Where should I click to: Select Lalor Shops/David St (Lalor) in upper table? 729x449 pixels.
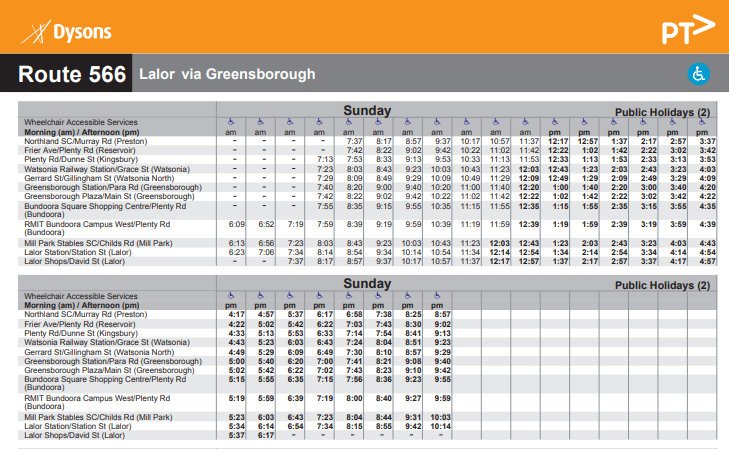pos(74,261)
